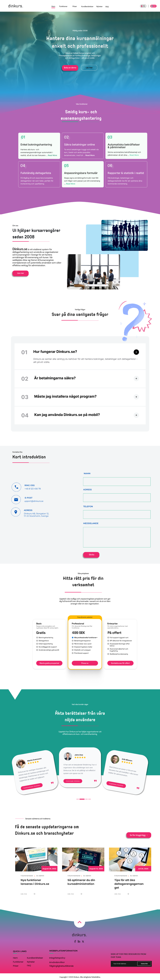160x980 pixels.
Task: Expand 'Måste jag installera något program?' question
Action: [x=136, y=397]
